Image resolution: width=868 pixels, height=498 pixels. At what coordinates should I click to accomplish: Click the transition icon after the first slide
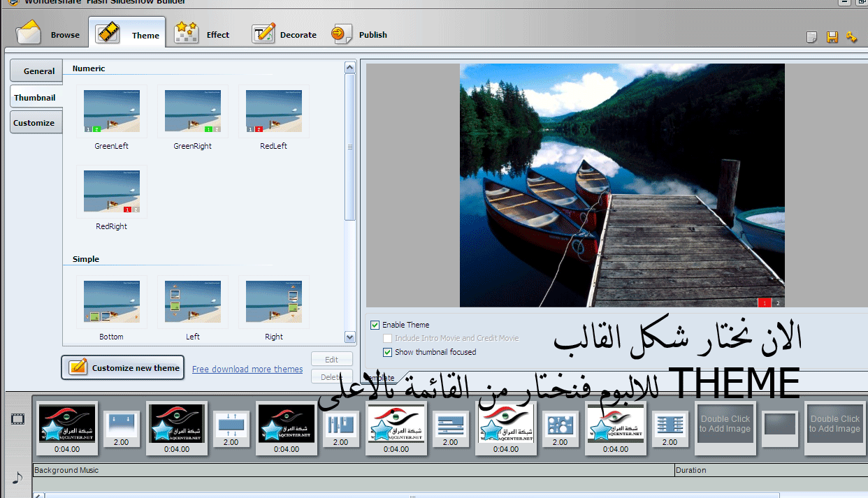[x=122, y=428]
